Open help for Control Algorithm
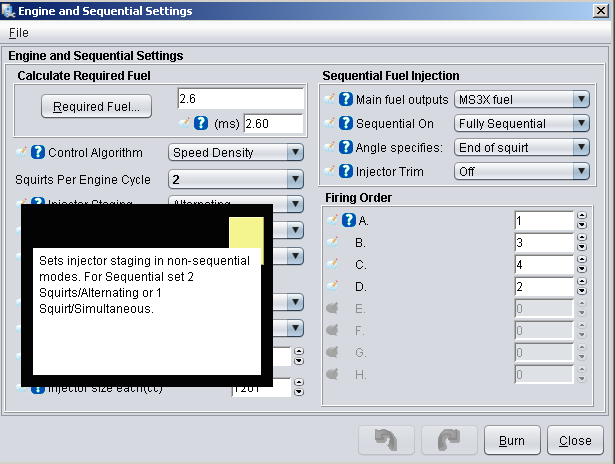 click(38, 152)
